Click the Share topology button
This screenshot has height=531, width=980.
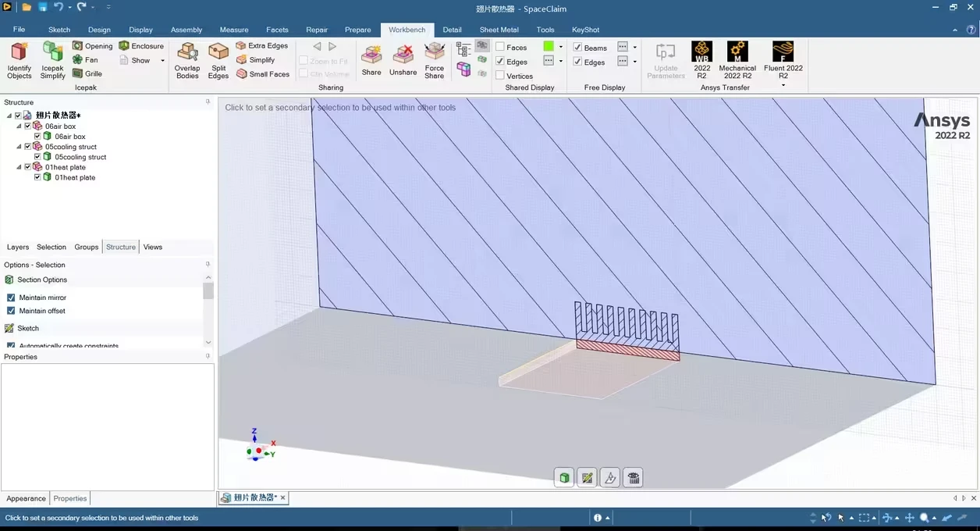(371, 61)
